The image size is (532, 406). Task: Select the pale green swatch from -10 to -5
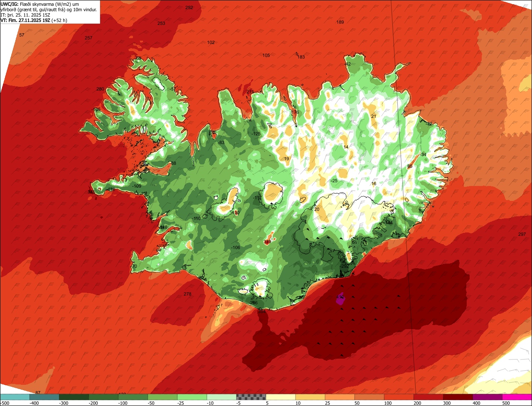[222, 397]
